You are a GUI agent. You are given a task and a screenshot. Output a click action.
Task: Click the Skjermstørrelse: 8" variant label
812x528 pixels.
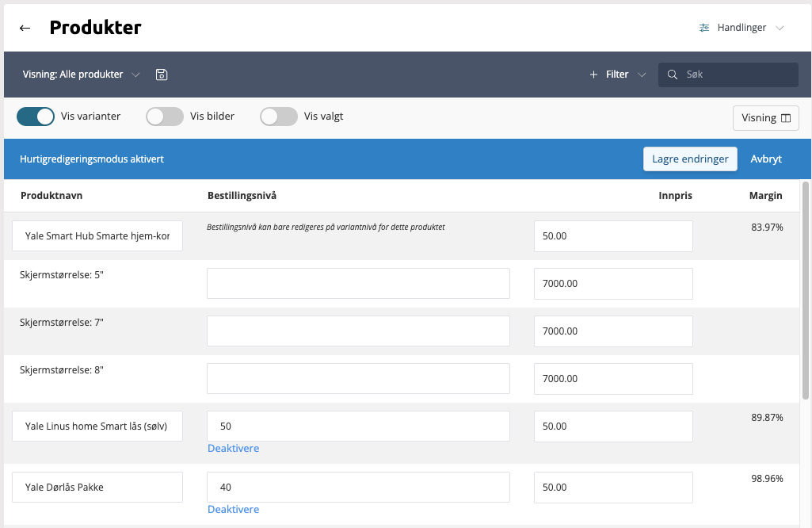[x=62, y=370]
